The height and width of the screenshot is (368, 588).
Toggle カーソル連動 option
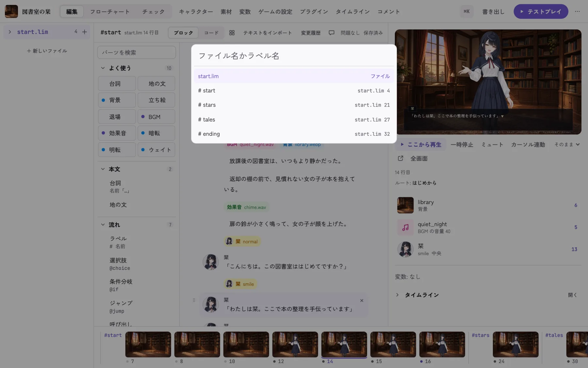click(x=528, y=145)
